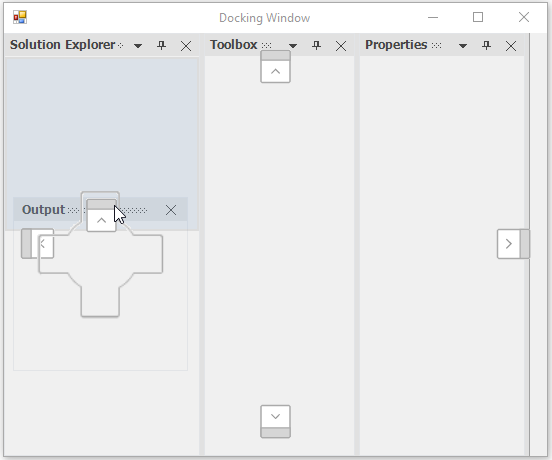
Task: Select the dock-right guide at window edge
Action: [513, 244]
